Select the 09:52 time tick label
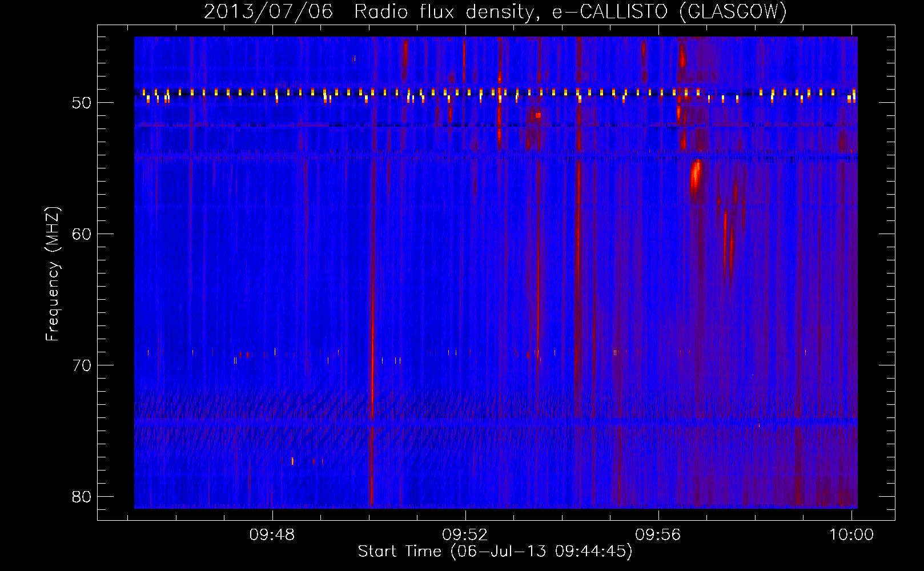This screenshot has width=924, height=571. tap(465, 535)
